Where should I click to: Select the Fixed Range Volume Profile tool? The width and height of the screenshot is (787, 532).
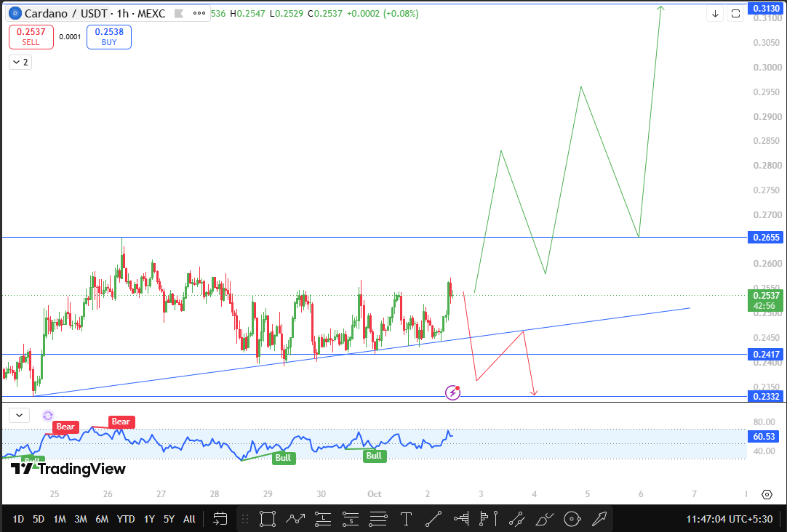[461, 519]
